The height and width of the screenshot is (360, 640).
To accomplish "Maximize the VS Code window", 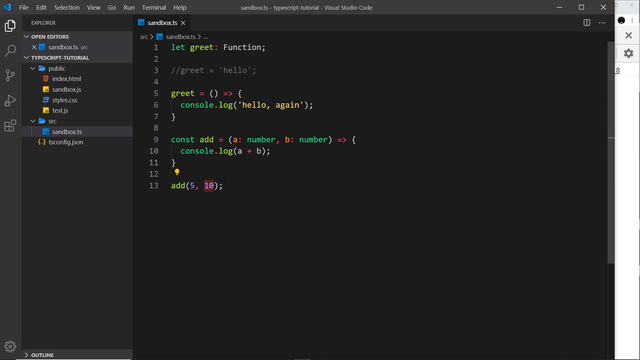I will tap(581, 7).
